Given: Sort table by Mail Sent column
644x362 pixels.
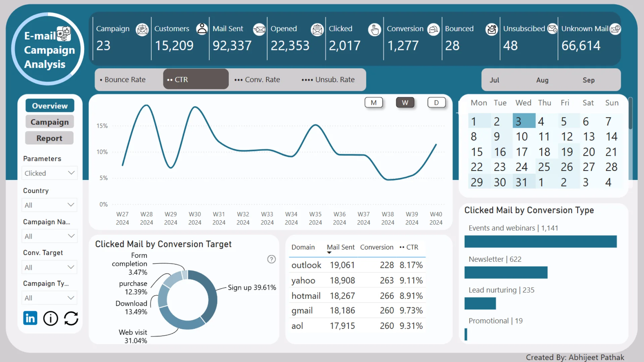Looking at the screenshot, I should coord(340,247).
